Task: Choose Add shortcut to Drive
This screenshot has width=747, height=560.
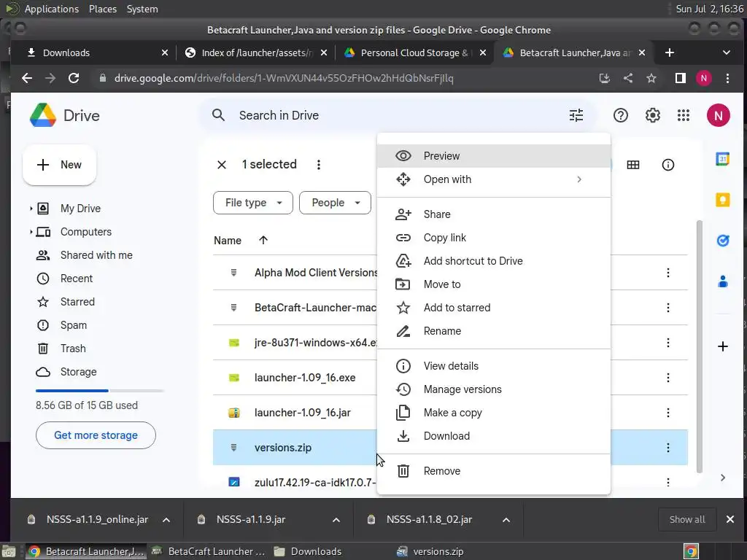Action: click(494, 261)
